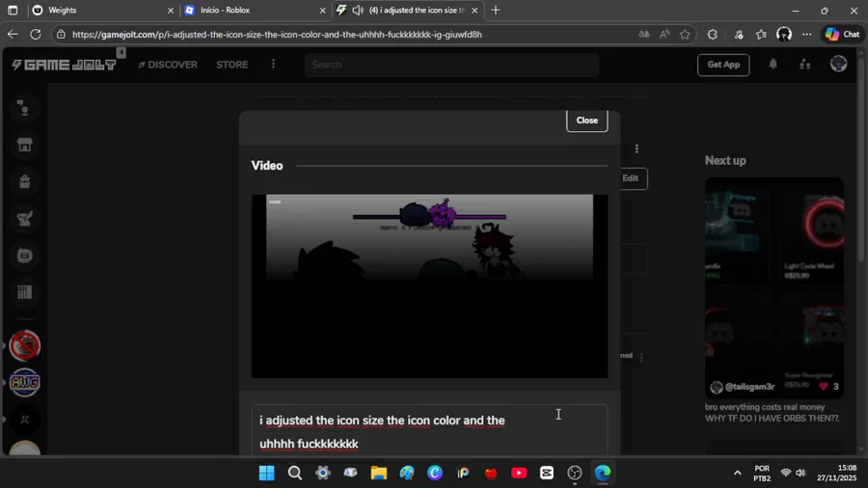Screen dimensions: 868x488
Task: Open the browser settings and more menu
Action: pos(807,35)
